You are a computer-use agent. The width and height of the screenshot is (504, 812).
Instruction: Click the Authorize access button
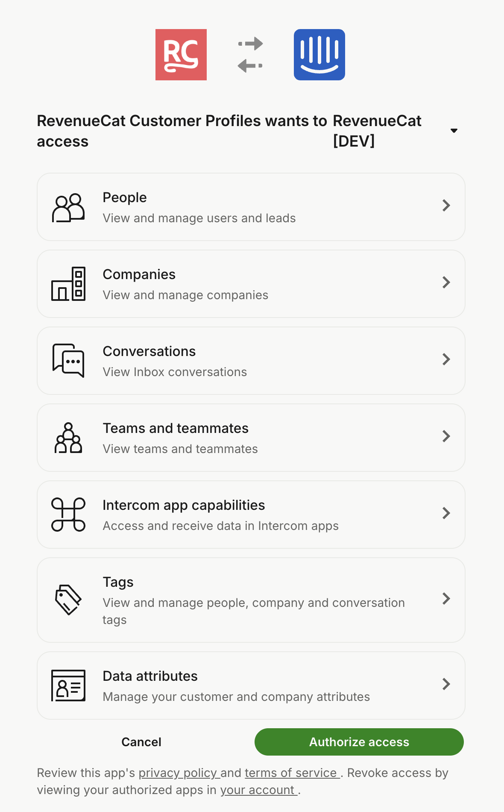coord(358,742)
